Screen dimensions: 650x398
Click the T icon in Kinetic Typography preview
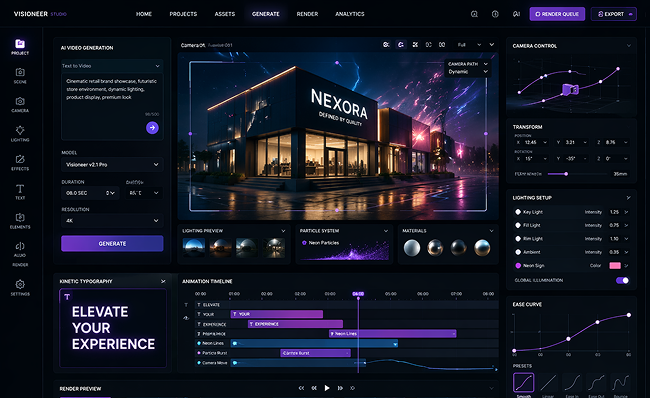[67, 296]
